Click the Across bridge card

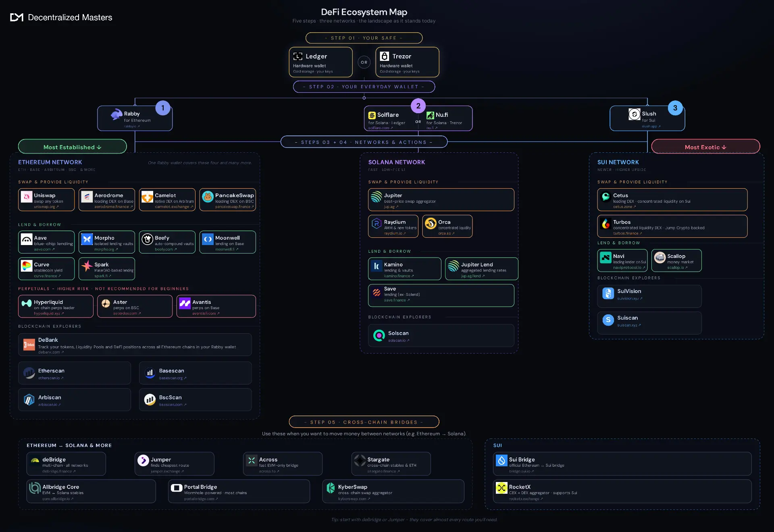[x=283, y=463]
